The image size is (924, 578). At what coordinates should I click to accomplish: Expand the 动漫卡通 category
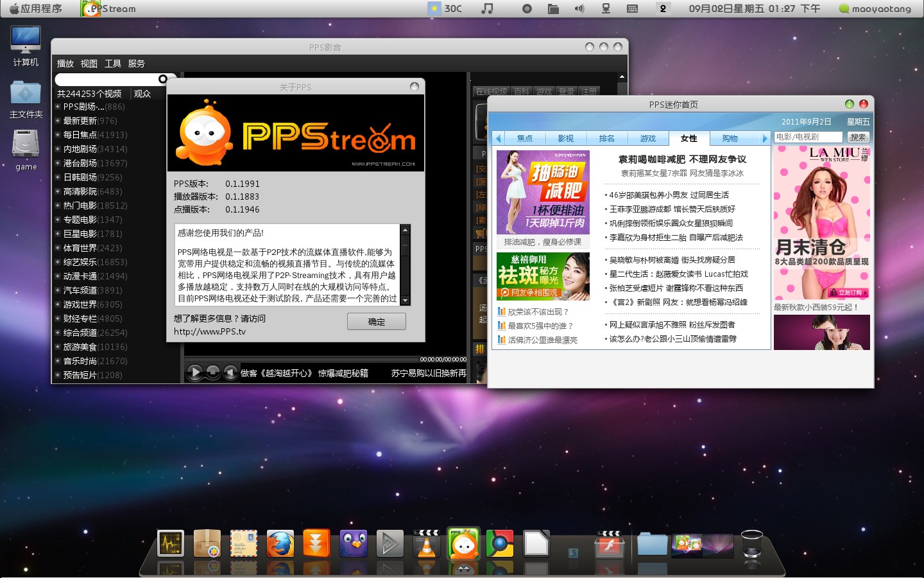click(x=58, y=276)
